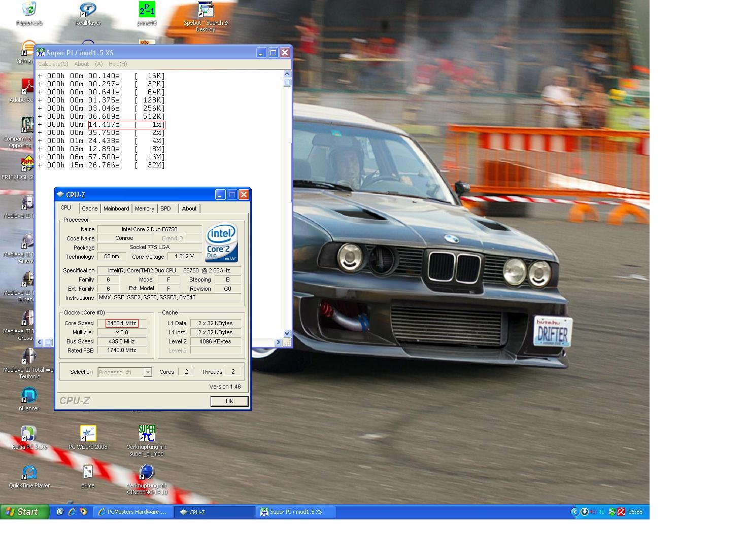The image size is (747, 560).
Task: Click Super PI horizontal scrollbar left arrow
Action: (40, 342)
